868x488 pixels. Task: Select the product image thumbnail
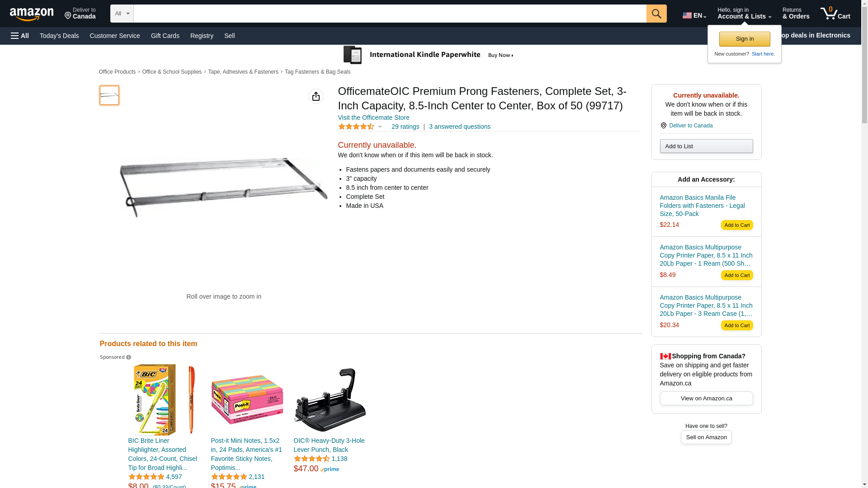click(109, 95)
